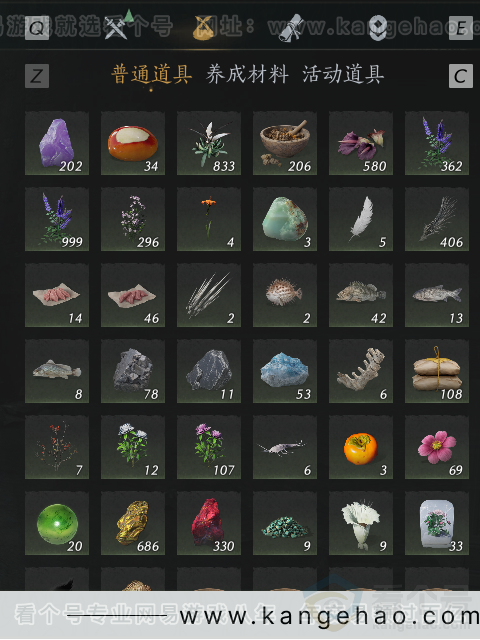The height and width of the screenshot is (640, 480).
Task: Select the 普通道具 tab
Action: (x=151, y=75)
